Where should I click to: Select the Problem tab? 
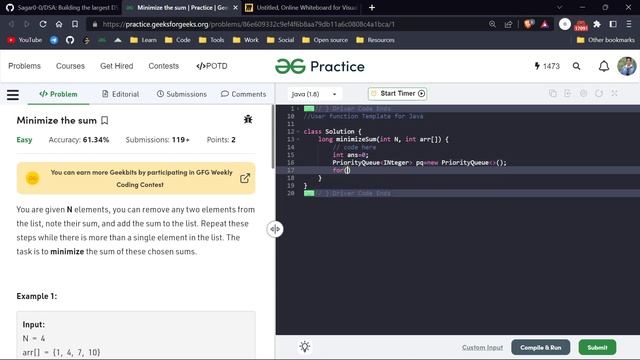[58, 94]
